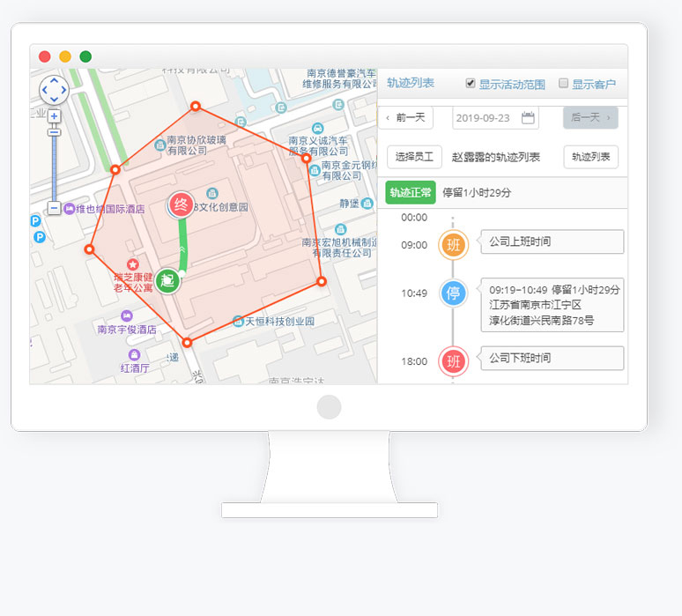Click the lower blue parking P icon
The height and width of the screenshot is (616, 682).
[x=40, y=237]
